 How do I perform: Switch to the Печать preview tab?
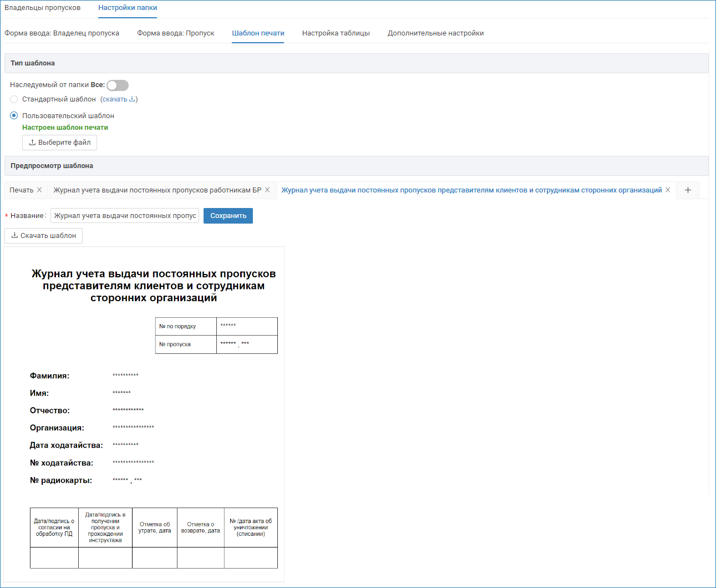[22, 190]
